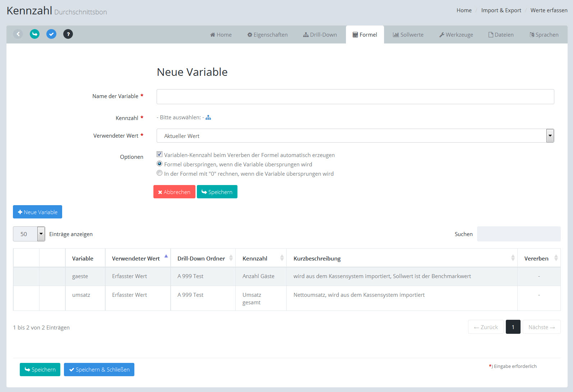Sort table by Vererben sort icon
Image resolution: width=573 pixels, height=392 pixels.
(556, 258)
